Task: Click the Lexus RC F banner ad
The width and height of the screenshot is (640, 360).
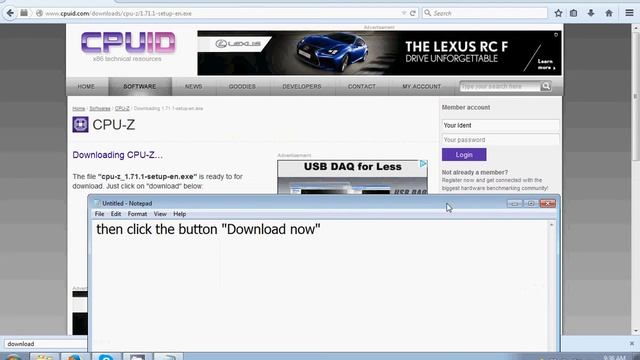Action: coord(380,53)
